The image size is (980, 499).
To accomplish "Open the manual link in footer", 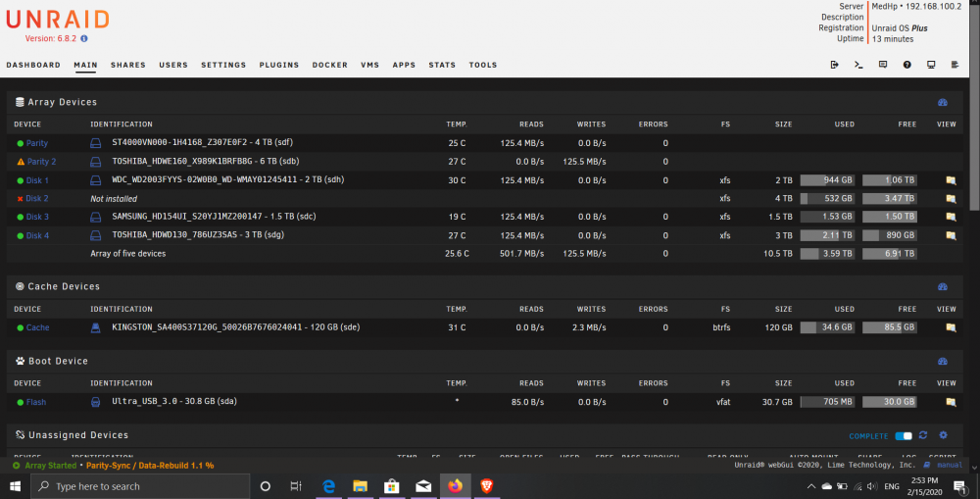I will [950, 466].
